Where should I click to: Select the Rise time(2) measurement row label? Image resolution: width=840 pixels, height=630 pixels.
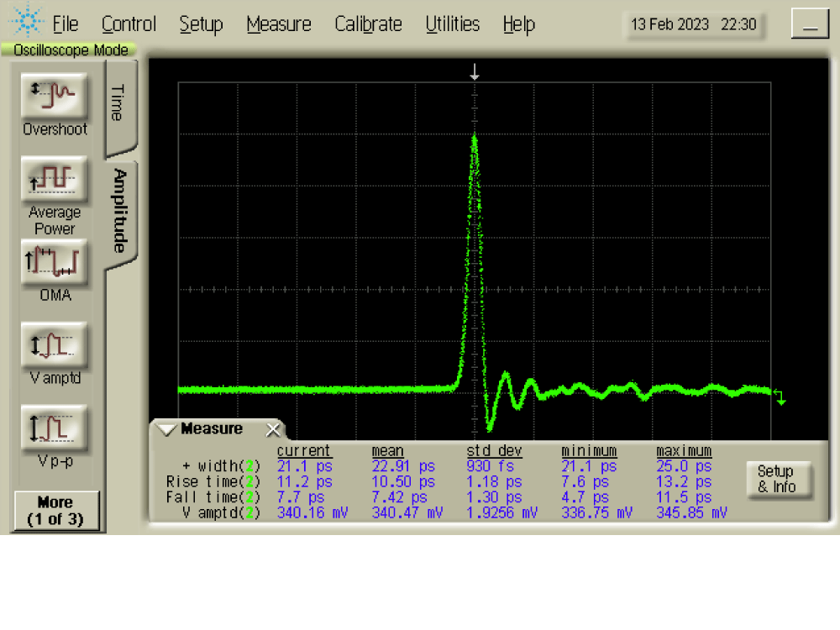tap(213, 481)
